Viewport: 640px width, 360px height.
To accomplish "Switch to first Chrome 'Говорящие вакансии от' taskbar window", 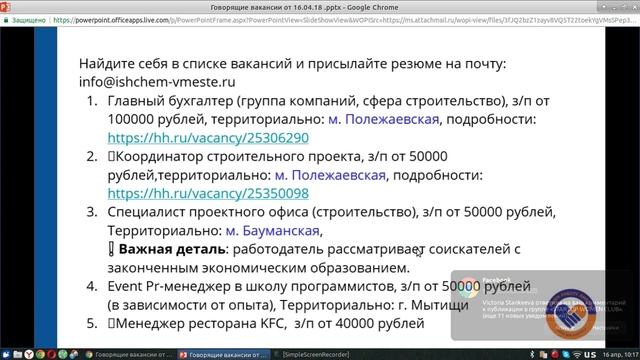I will pos(129,355).
